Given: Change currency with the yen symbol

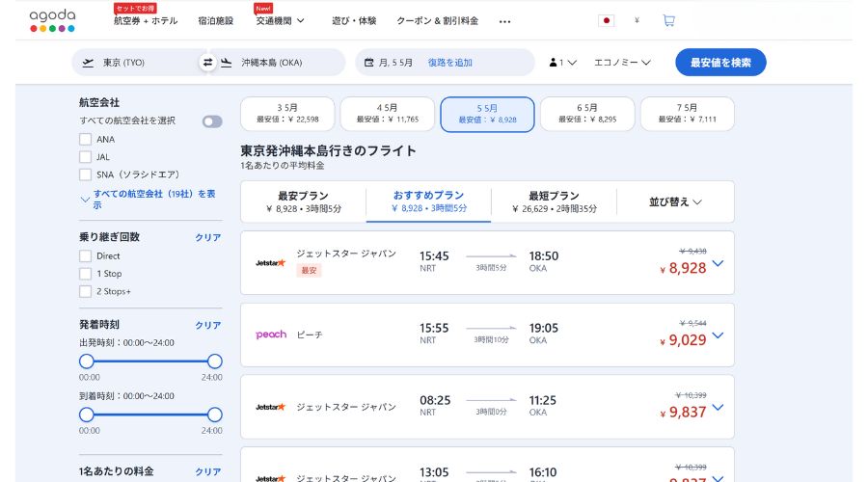Looking at the screenshot, I should [637, 21].
